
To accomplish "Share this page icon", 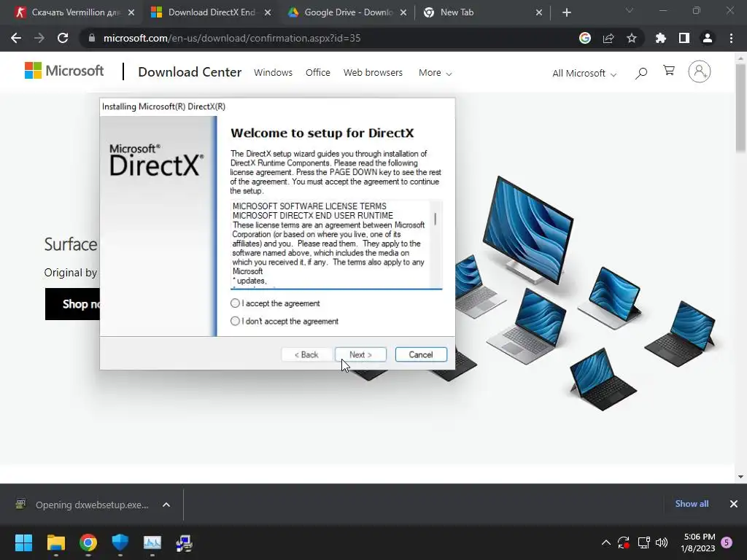I will point(608,38).
